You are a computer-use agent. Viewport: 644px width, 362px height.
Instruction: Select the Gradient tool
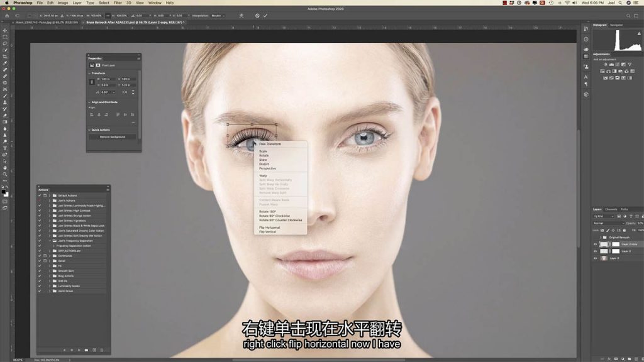5,122
